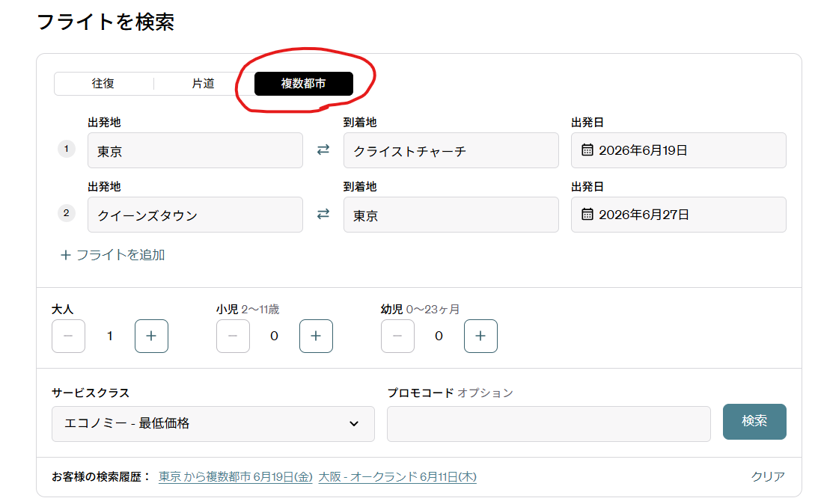Click swap icon between クイーンズタウン and 東京
The height and width of the screenshot is (504, 815).
tap(323, 215)
